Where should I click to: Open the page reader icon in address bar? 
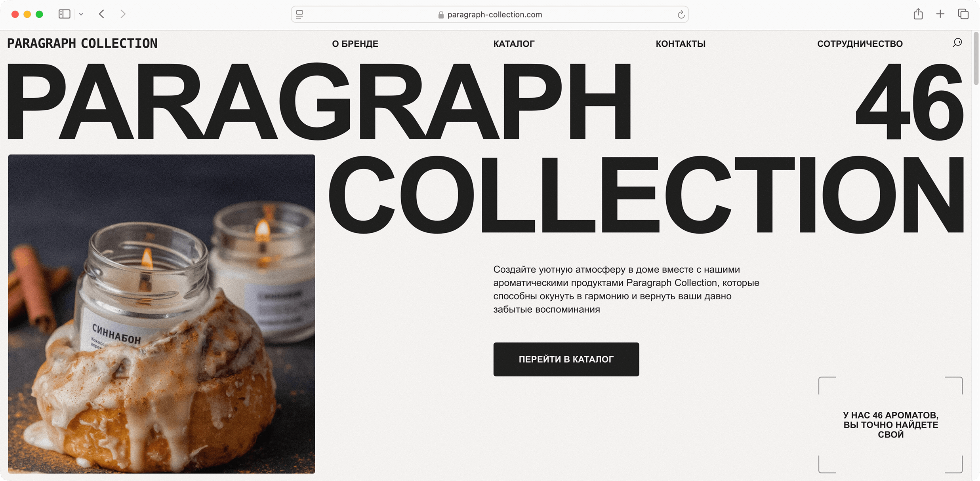(x=300, y=15)
